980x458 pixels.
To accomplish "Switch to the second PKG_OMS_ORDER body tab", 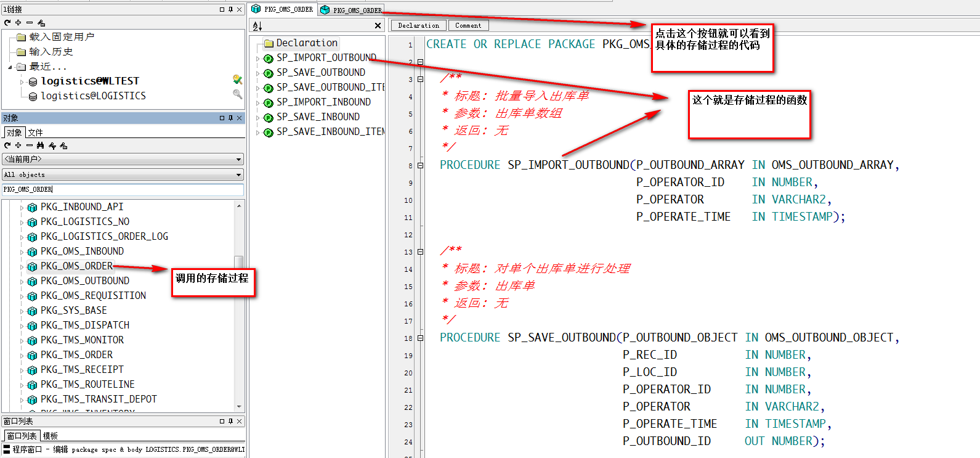I will pos(351,10).
